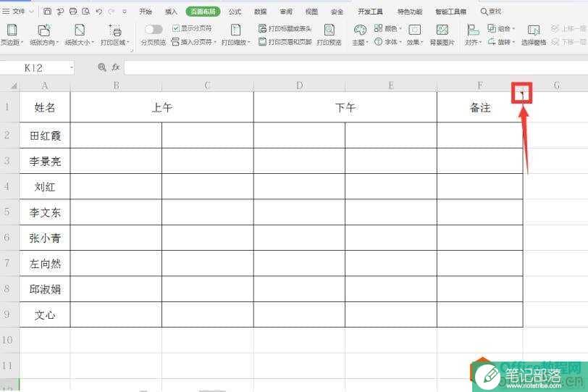Expand the file (文件) menu arrow
This screenshot has width=588, height=392.
click(x=32, y=12)
